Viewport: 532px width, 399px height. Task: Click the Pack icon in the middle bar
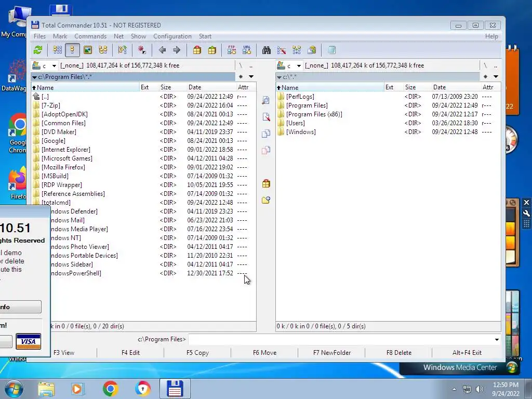point(266,183)
